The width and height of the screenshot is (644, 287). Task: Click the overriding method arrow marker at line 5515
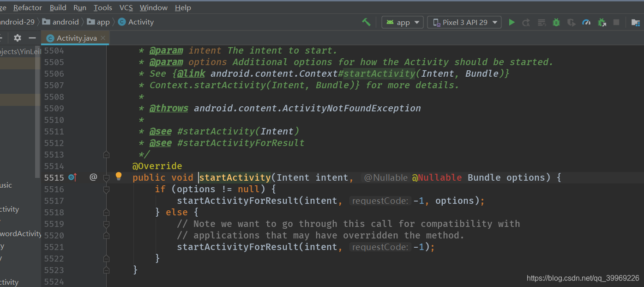(73, 177)
